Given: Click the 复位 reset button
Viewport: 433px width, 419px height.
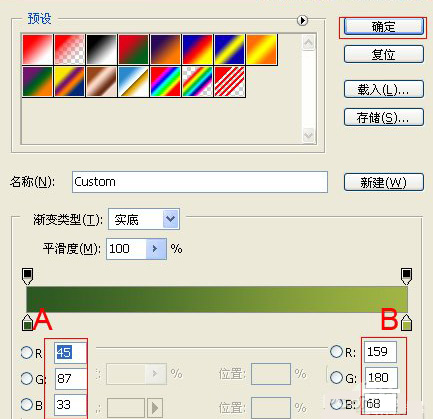Looking at the screenshot, I should (384, 54).
